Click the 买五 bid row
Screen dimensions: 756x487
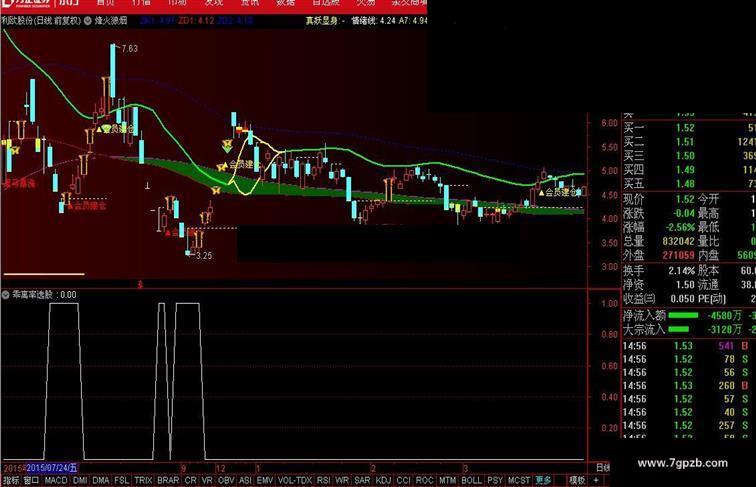(689, 184)
